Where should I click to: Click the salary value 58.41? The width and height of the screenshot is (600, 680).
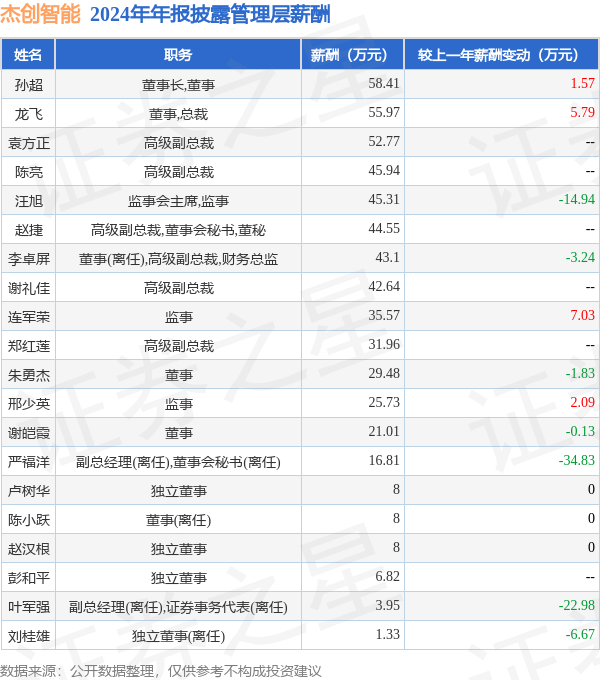[x=384, y=83]
